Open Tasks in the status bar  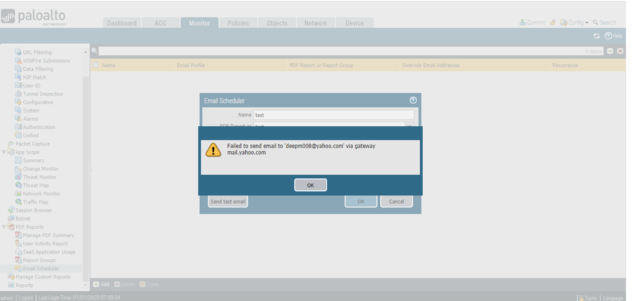[587, 298]
